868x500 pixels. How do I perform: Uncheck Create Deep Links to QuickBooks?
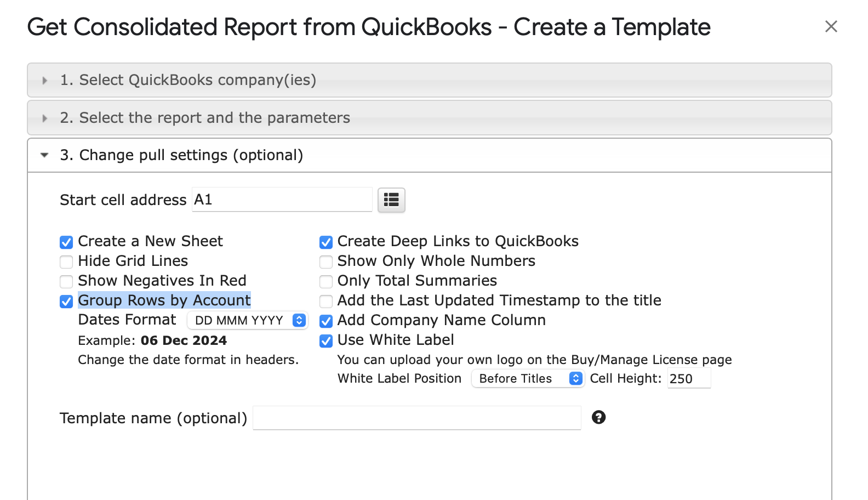[x=326, y=242]
